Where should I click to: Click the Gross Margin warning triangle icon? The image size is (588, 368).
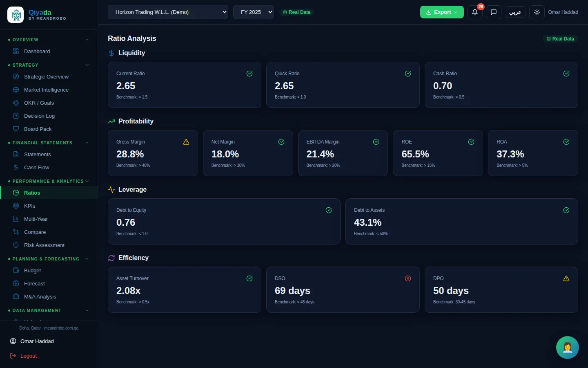186,142
